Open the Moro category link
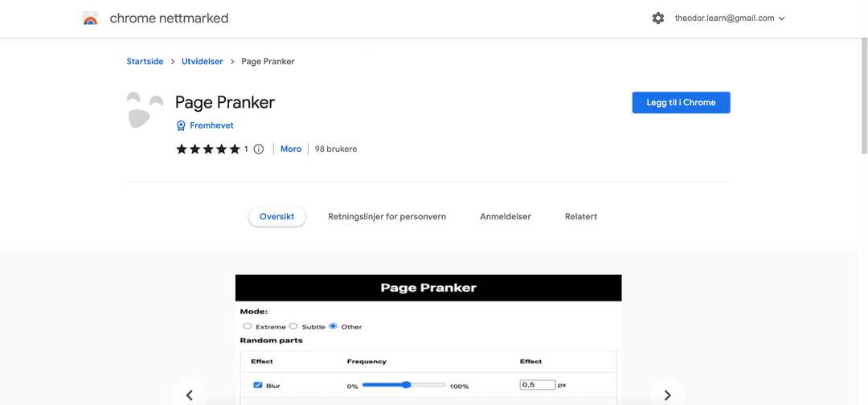The image size is (868, 405). pos(291,149)
